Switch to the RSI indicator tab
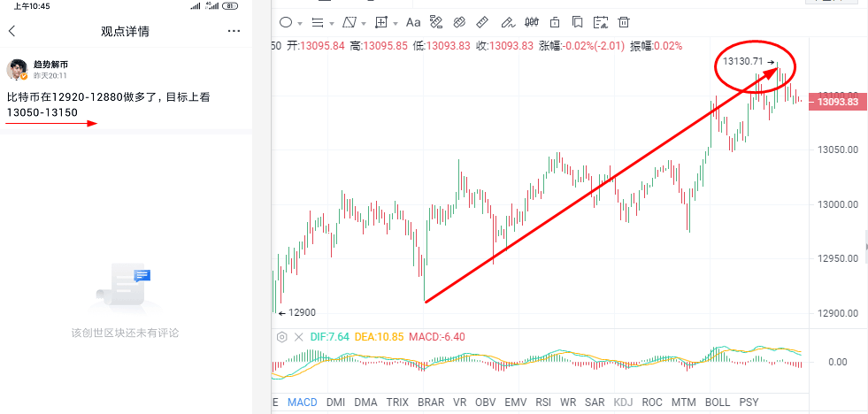 point(543,402)
